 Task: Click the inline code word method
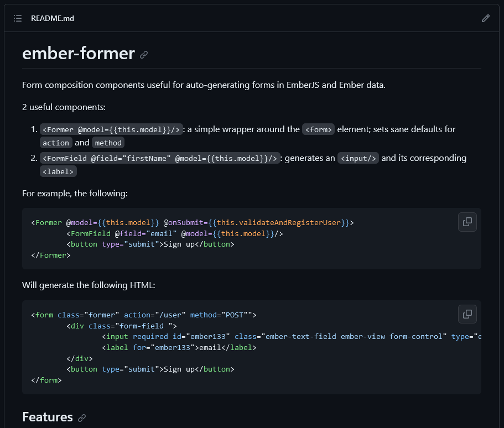pyautogui.click(x=108, y=143)
